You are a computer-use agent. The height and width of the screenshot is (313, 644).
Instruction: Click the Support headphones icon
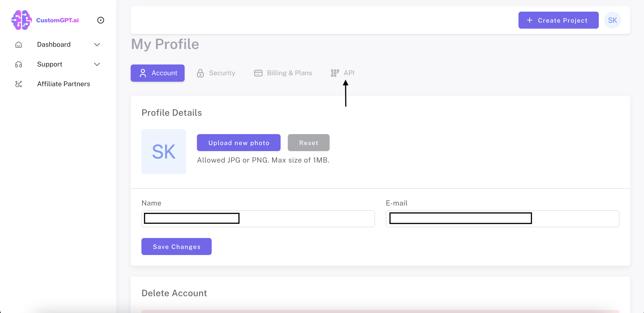pyautogui.click(x=19, y=64)
